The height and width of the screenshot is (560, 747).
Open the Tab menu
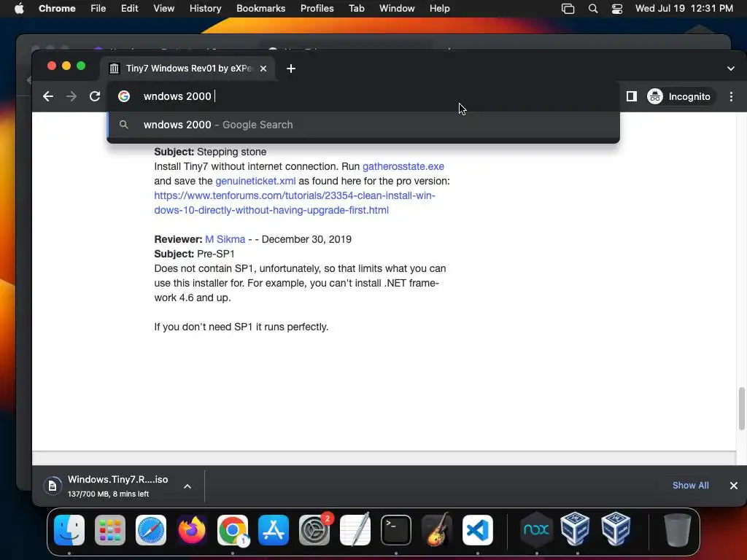356,9
